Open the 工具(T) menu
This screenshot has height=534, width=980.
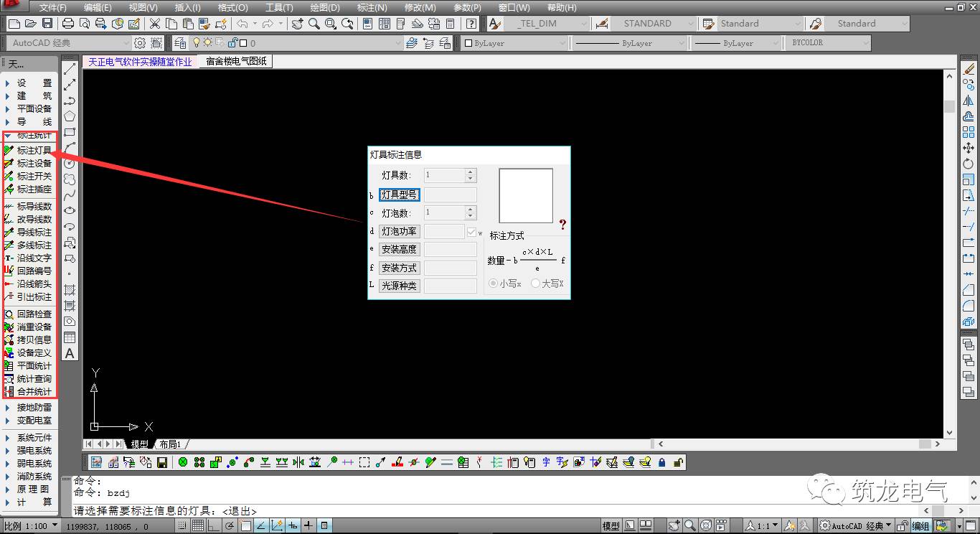279,7
